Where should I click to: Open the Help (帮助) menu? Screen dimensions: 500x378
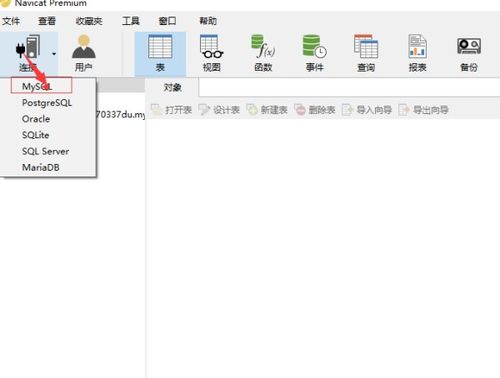208,21
